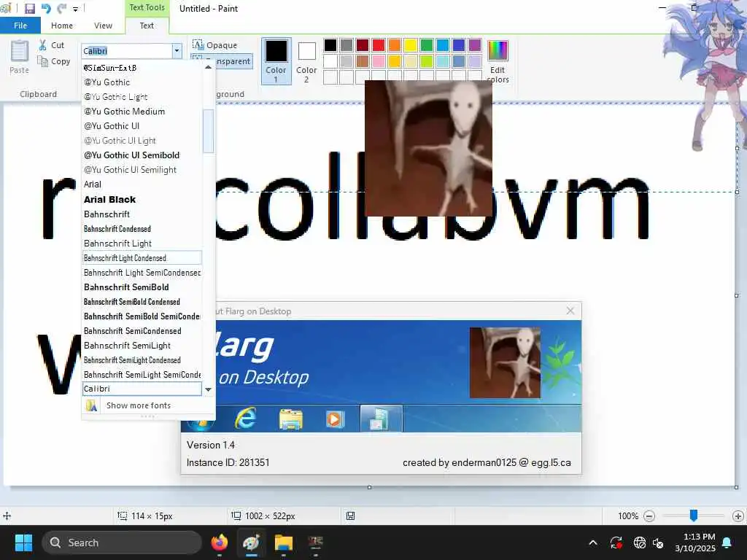
Task: Pick the yellow palette swatch
Action: 411,45
